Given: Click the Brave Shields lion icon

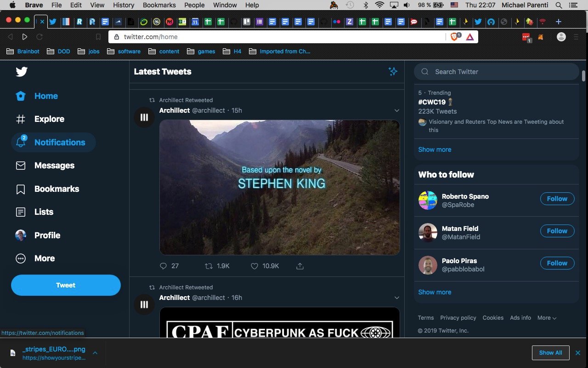Looking at the screenshot, I should [x=455, y=37].
